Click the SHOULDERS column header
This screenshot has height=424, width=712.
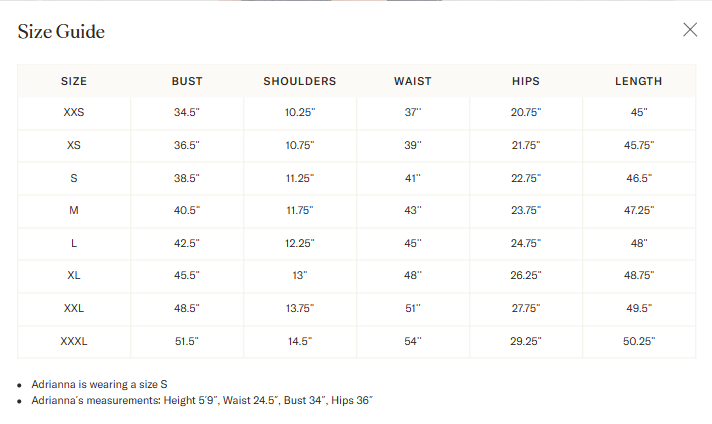[x=300, y=81]
